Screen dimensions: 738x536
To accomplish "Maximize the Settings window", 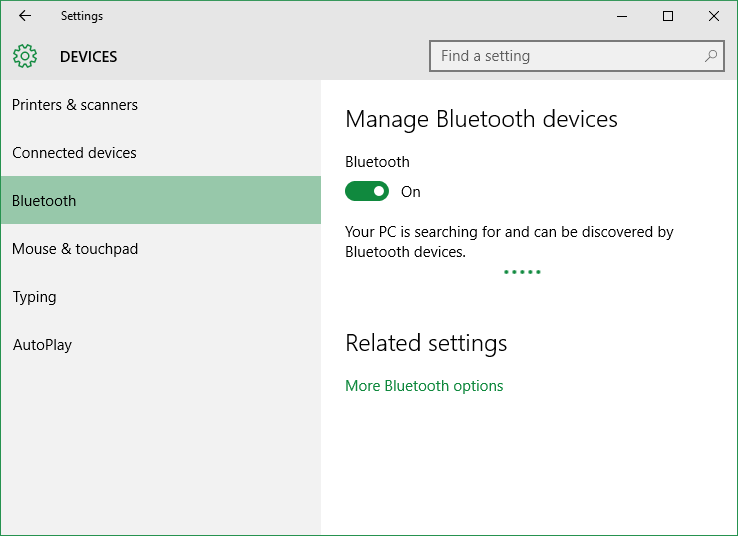I will point(667,16).
